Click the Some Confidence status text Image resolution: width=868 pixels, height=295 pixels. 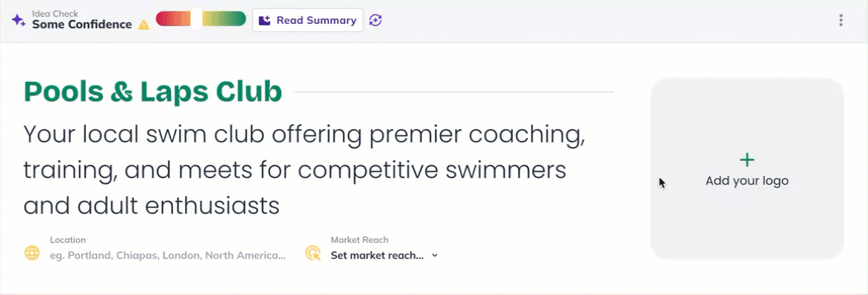(82, 25)
